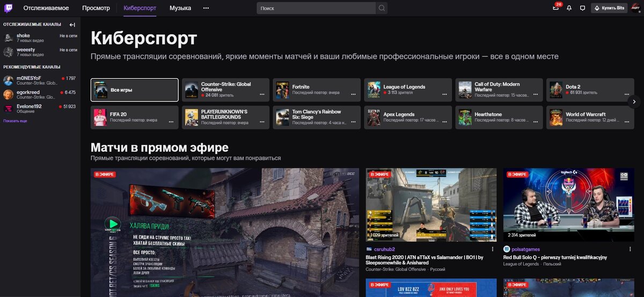Viewport: 644px width, 297px height.
Task: Select the Dota 2 game card
Action: click(590, 90)
